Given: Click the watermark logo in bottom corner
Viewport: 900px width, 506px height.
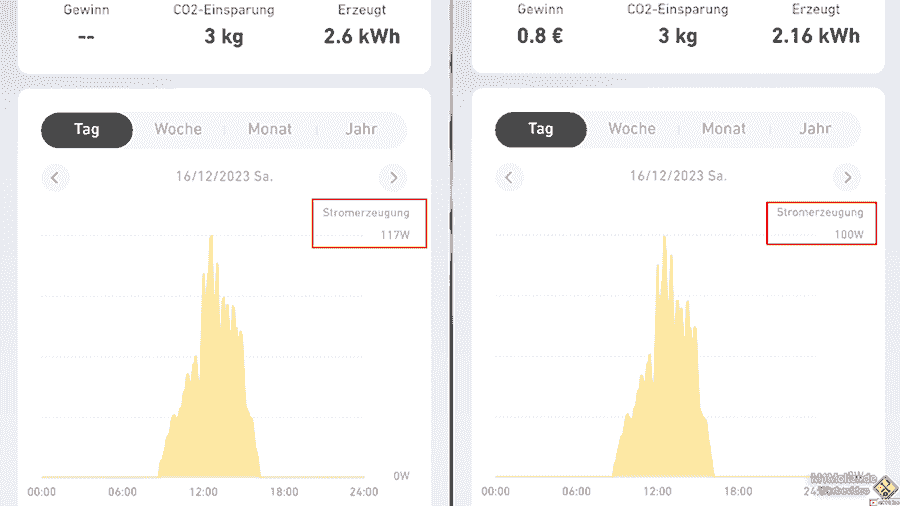Looking at the screenshot, I should click(885, 489).
